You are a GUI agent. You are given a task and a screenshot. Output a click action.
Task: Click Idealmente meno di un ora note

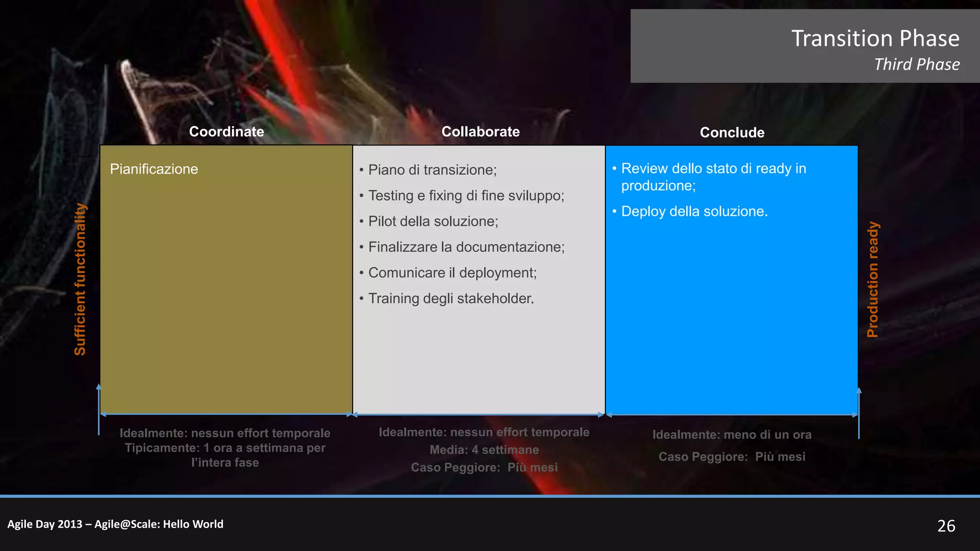coord(732,435)
